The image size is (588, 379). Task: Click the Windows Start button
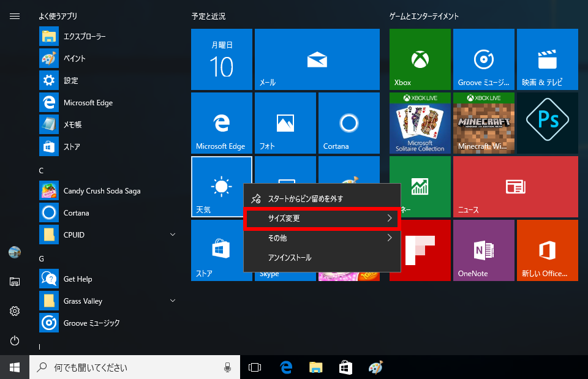tap(15, 367)
